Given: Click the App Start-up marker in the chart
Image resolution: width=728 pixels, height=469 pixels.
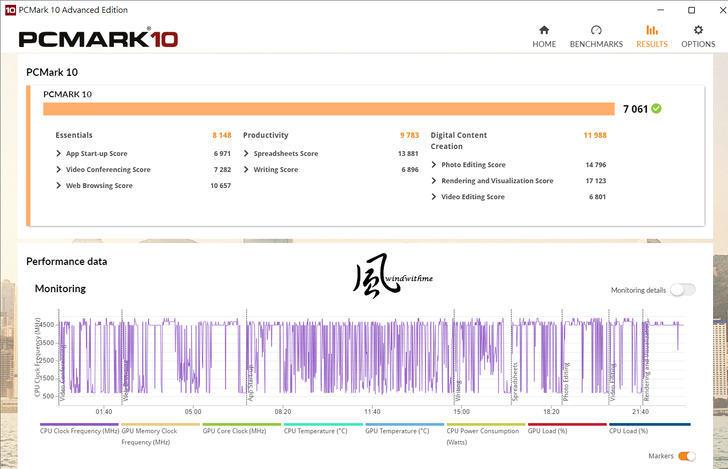Looking at the screenshot, I should pos(250,383).
